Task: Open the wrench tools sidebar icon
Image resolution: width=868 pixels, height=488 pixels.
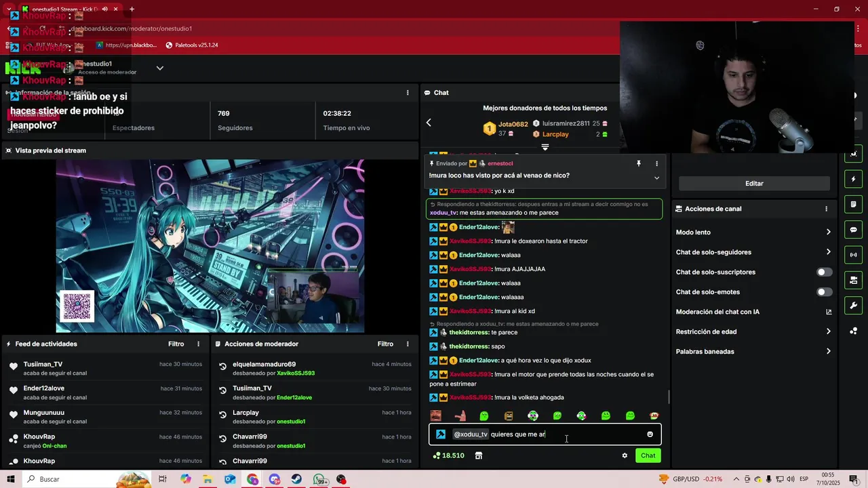Action: pos(854,305)
